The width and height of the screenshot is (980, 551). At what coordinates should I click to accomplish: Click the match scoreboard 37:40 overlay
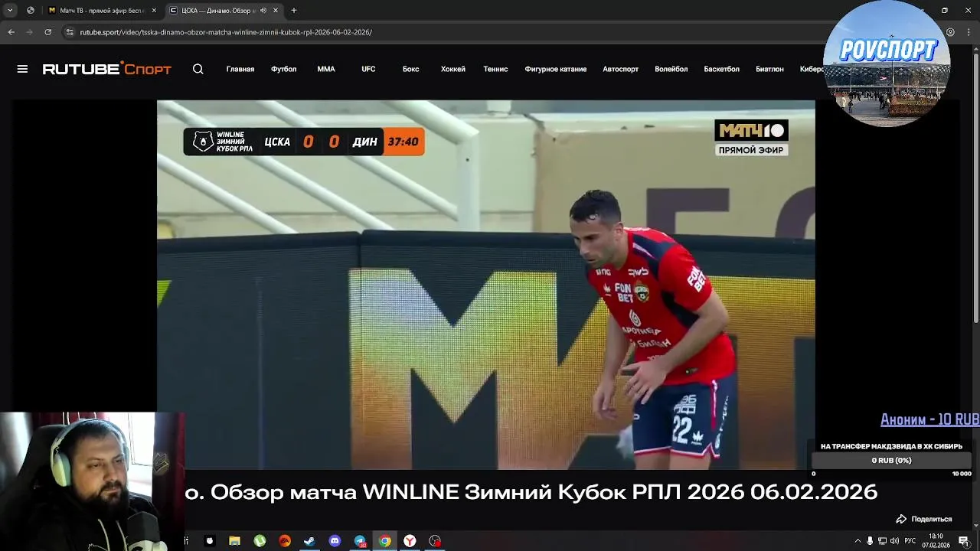pyautogui.click(x=303, y=142)
